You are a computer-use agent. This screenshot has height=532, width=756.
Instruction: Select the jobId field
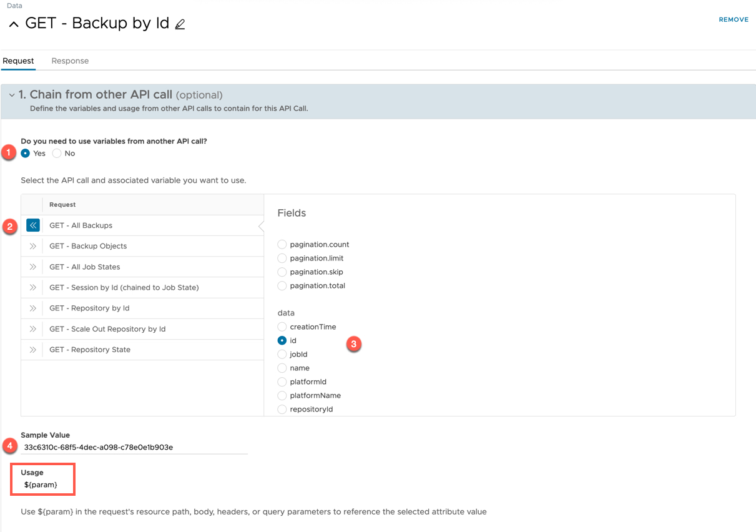pyautogui.click(x=282, y=354)
